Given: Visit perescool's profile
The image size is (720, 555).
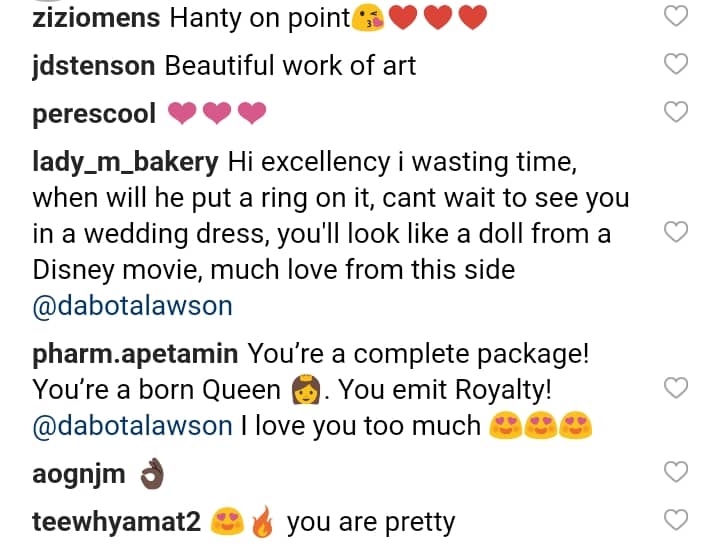Looking at the screenshot, I should pyautogui.click(x=94, y=114).
